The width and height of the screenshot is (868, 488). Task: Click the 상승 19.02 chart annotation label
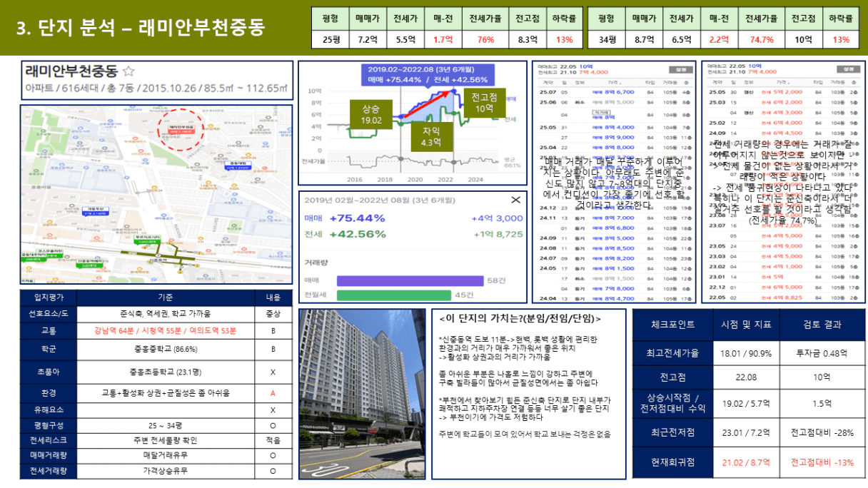tap(372, 114)
